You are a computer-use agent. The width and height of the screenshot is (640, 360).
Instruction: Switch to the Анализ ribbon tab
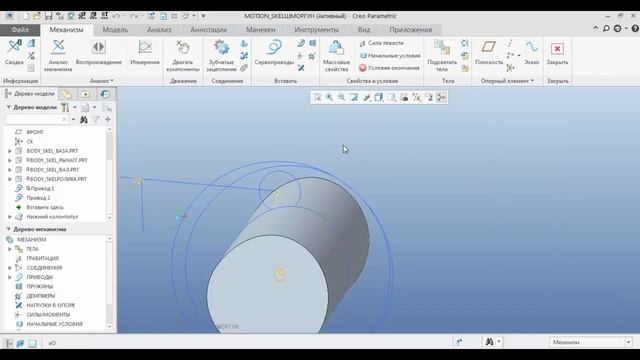159,30
